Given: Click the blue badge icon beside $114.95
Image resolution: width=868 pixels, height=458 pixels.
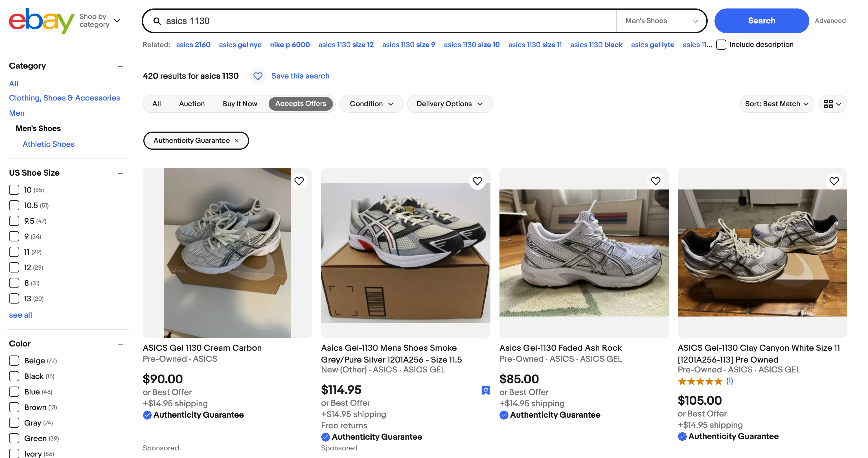Looking at the screenshot, I should (x=486, y=390).
